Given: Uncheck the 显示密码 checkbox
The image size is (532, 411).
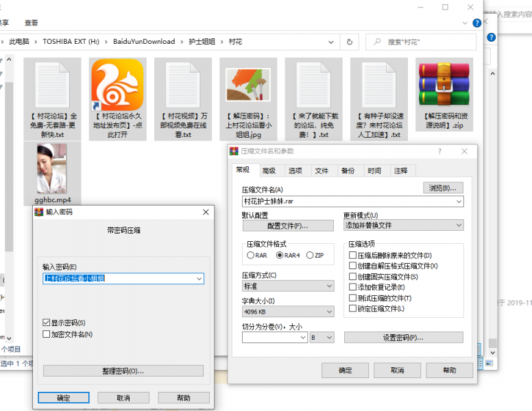Looking at the screenshot, I should (47, 323).
